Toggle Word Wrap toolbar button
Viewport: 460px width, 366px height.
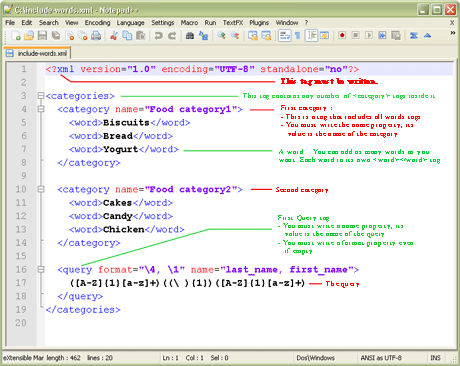pos(284,35)
